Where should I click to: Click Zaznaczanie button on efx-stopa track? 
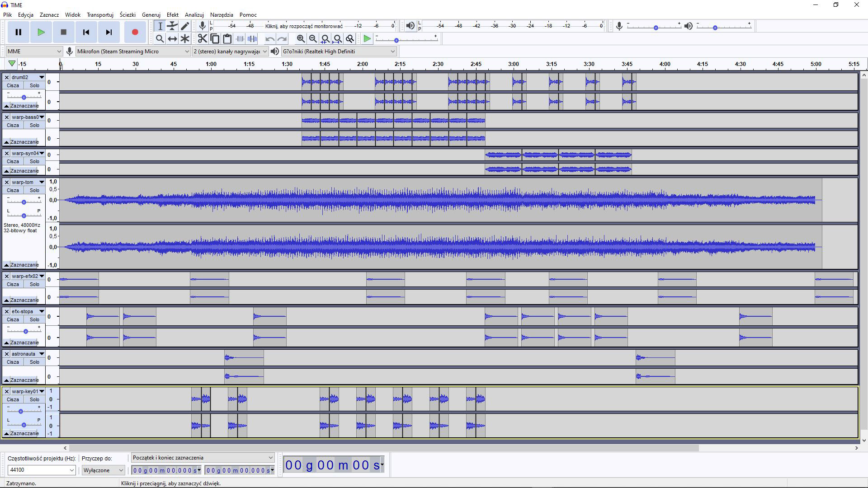pyautogui.click(x=24, y=343)
